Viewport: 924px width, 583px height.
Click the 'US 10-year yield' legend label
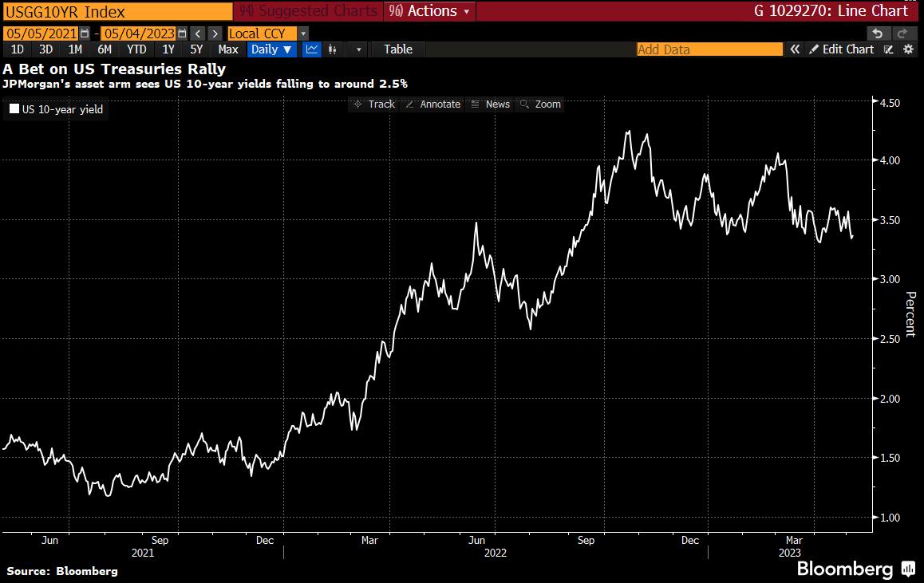pos(62,109)
